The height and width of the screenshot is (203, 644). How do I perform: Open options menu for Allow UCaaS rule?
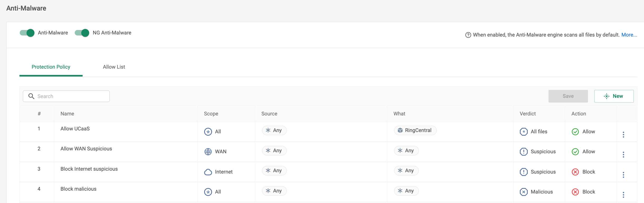tap(623, 135)
